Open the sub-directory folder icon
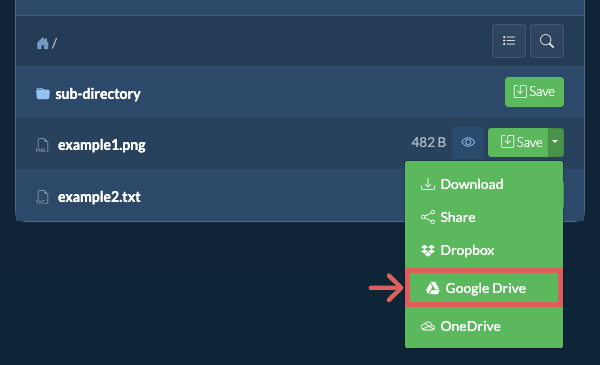This screenshot has width=600, height=365. (x=43, y=93)
